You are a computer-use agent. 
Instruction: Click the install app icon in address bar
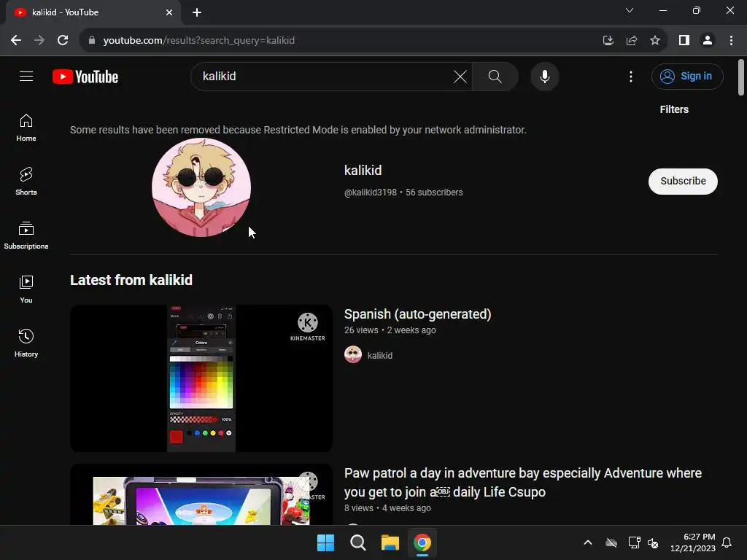tap(608, 41)
